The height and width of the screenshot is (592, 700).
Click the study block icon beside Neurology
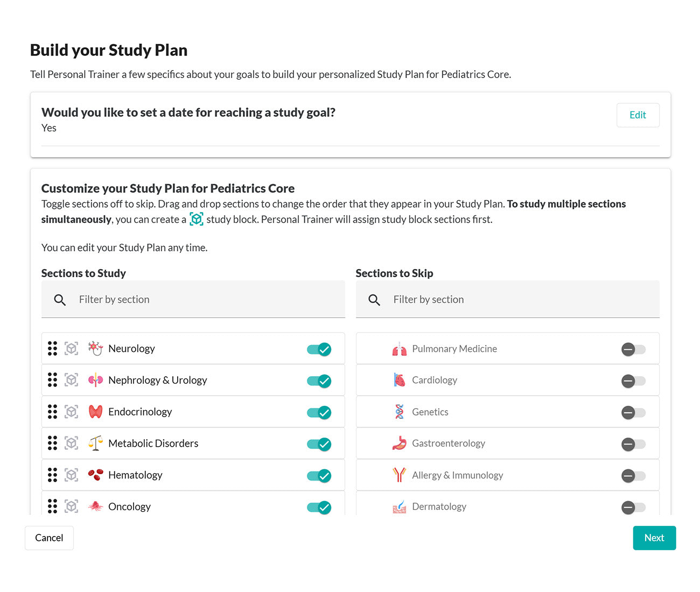pyautogui.click(x=71, y=349)
